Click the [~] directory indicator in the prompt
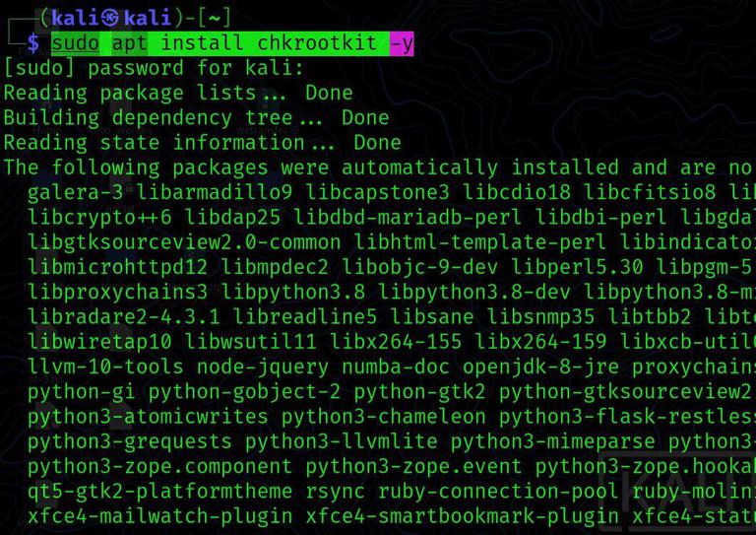 (x=214, y=19)
